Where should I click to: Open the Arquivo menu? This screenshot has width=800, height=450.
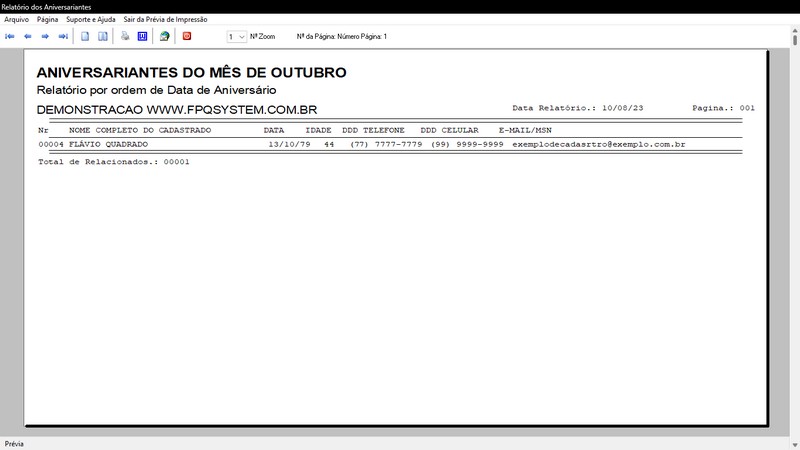(x=16, y=19)
